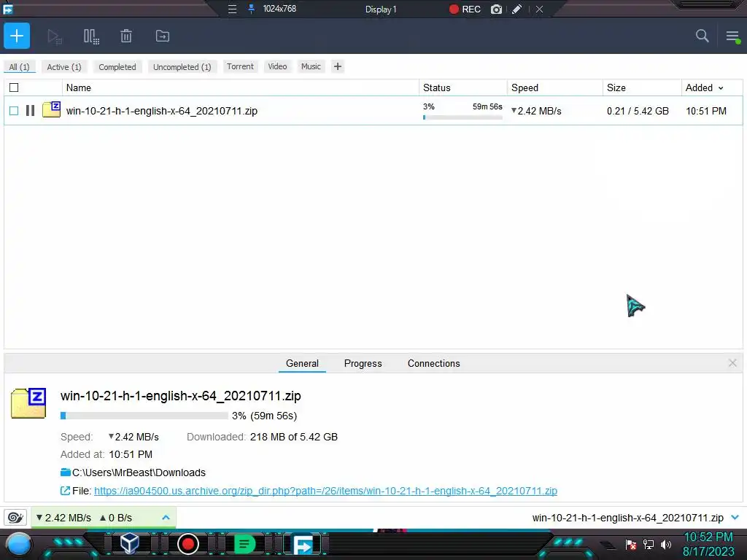The image size is (747, 560).
Task: Close the details panel with X
Action: coord(732,363)
